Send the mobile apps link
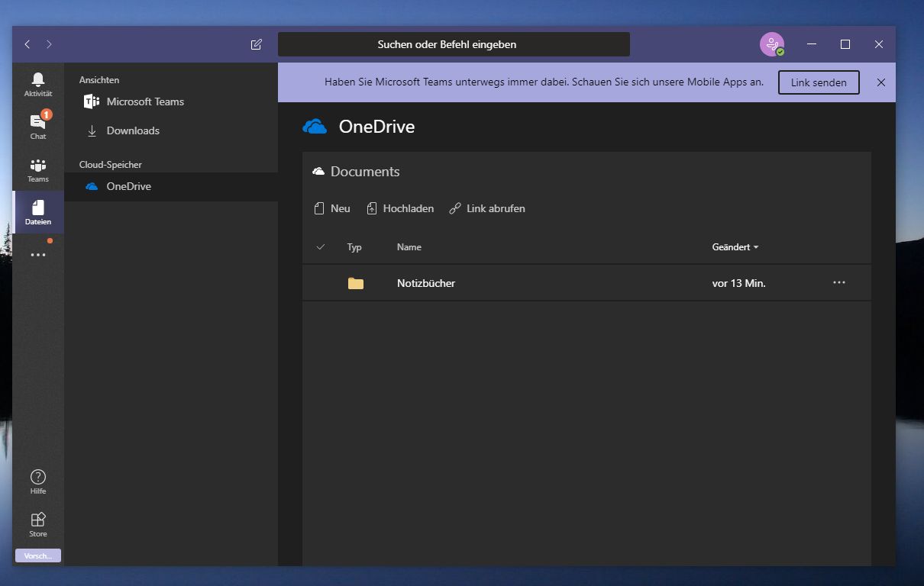This screenshot has height=586, width=924. point(819,82)
